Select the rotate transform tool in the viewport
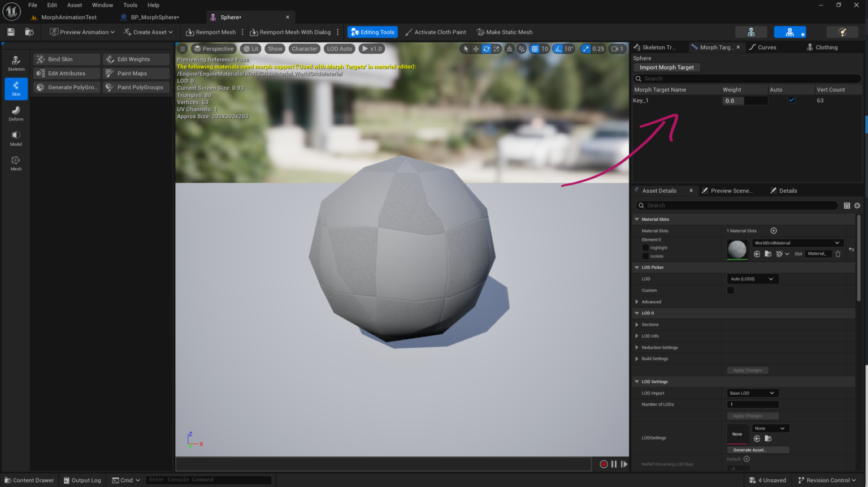This screenshot has width=868, height=487. [485, 49]
